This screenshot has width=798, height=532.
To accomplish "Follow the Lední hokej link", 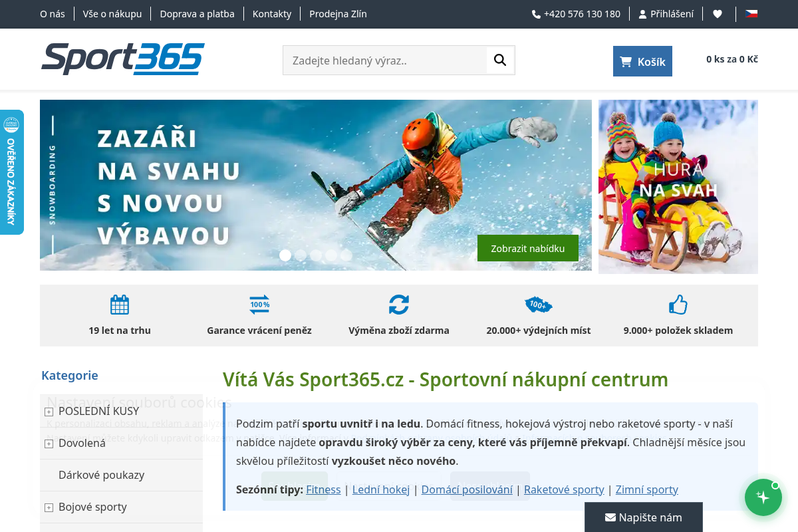I will coord(381,489).
